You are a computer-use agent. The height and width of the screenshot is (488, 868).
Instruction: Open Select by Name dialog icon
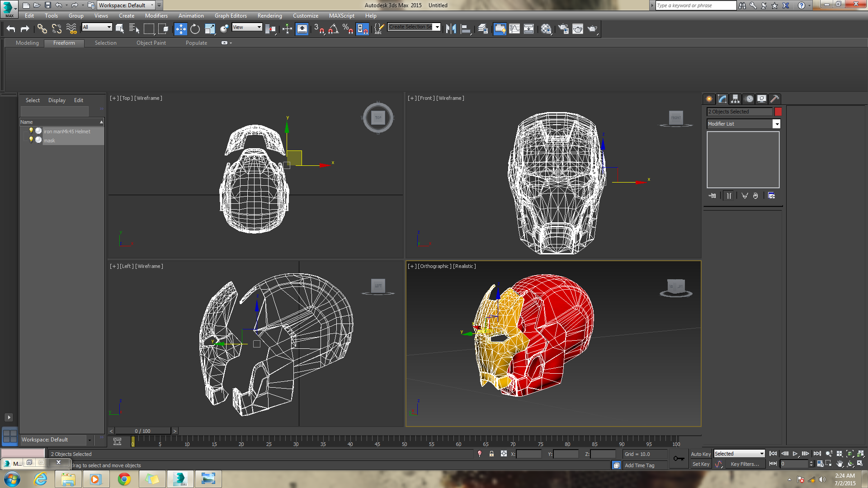point(134,29)
